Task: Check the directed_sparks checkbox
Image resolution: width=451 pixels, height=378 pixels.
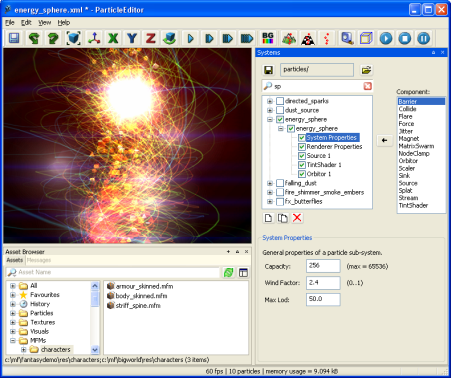Action: point(280,101)
